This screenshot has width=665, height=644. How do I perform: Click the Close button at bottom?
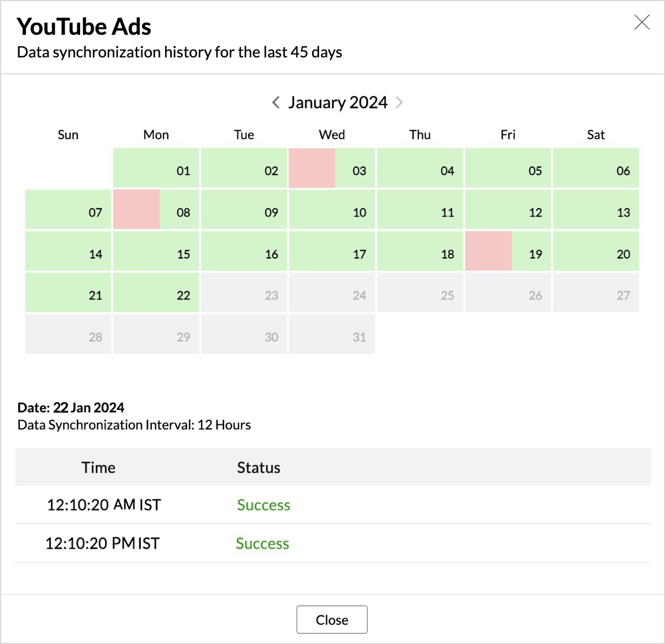pyautogui.click(x=332, y=620)
